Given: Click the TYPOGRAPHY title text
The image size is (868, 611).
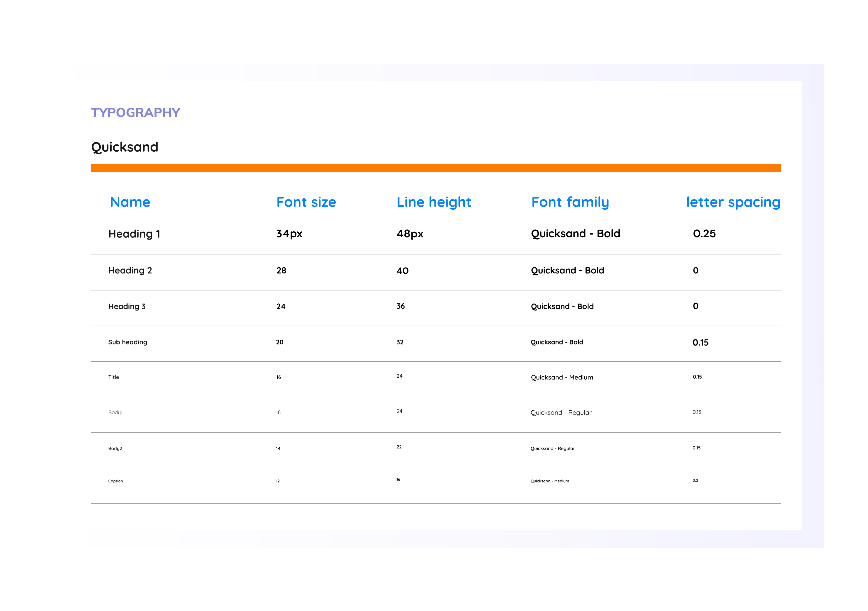Looking at the screenshot, I should (x=135, y=112).
